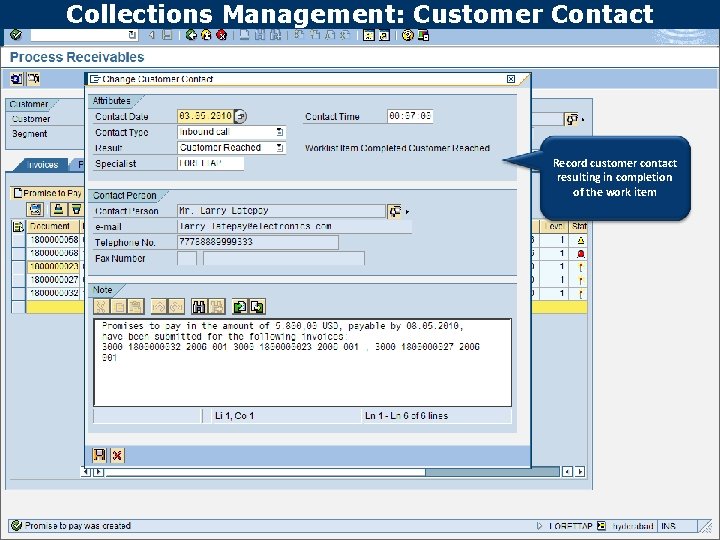Viewport: 720px width, 540px height.
Task: Click the yellow Exit icon in the toolbar
Action: (206, 35)
